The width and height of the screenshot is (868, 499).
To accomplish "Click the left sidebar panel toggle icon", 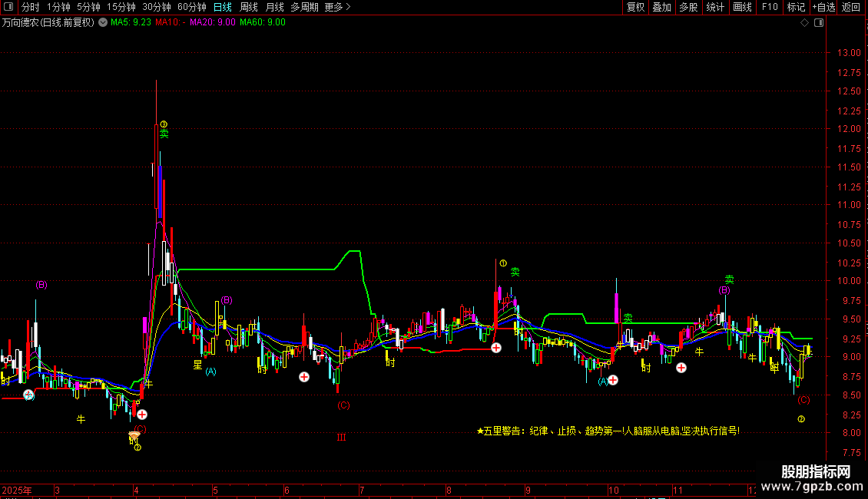I will pos(8,7).
